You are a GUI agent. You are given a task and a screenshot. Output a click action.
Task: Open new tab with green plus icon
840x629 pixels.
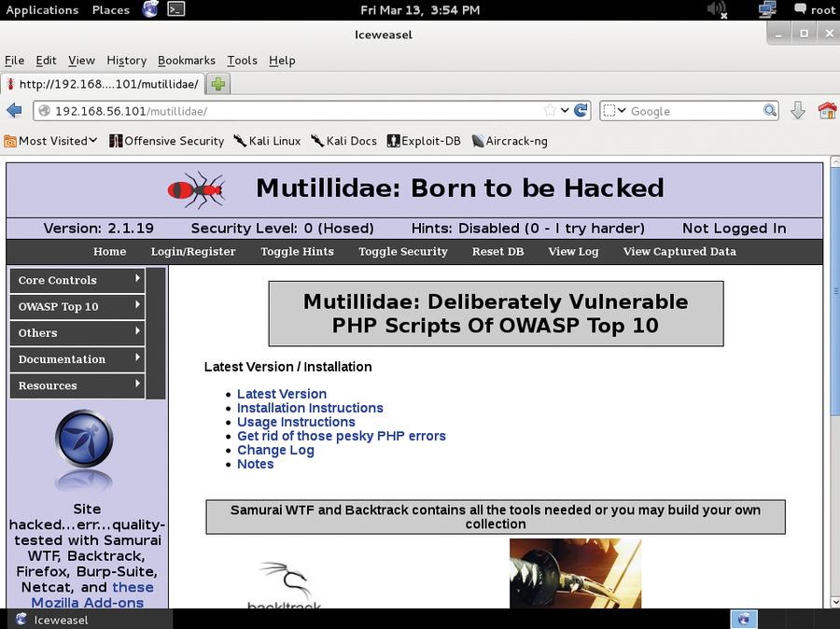pos(217,84)
